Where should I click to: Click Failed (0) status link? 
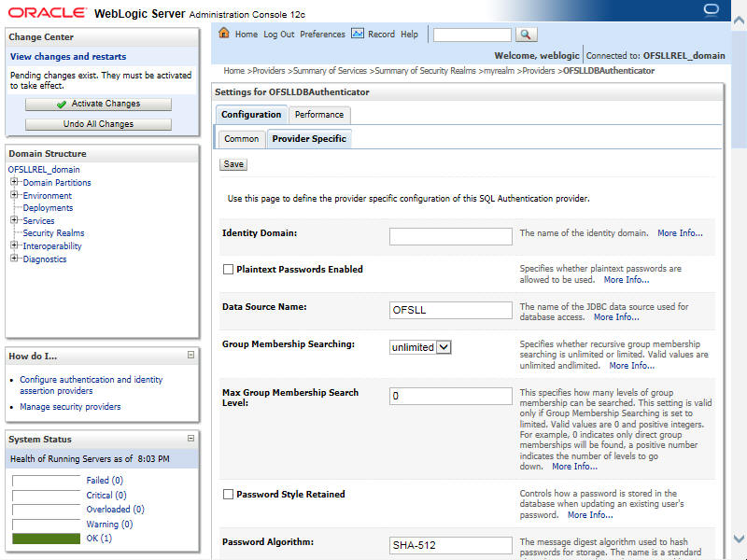pos(105,480)
